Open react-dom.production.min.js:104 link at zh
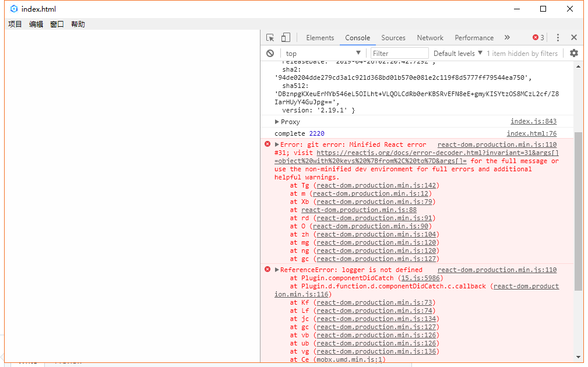588x367 pixels. [x=376, y=235]
